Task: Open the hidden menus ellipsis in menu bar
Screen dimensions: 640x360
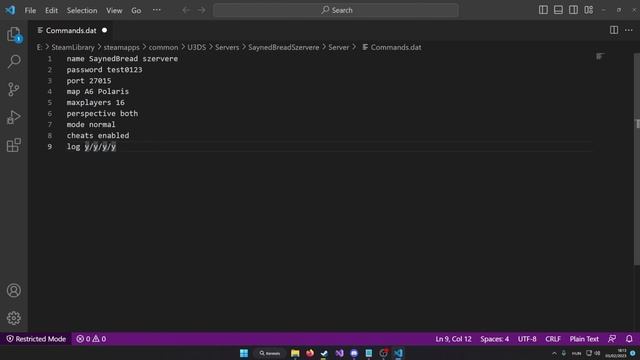Action: [x=157, y=10]
